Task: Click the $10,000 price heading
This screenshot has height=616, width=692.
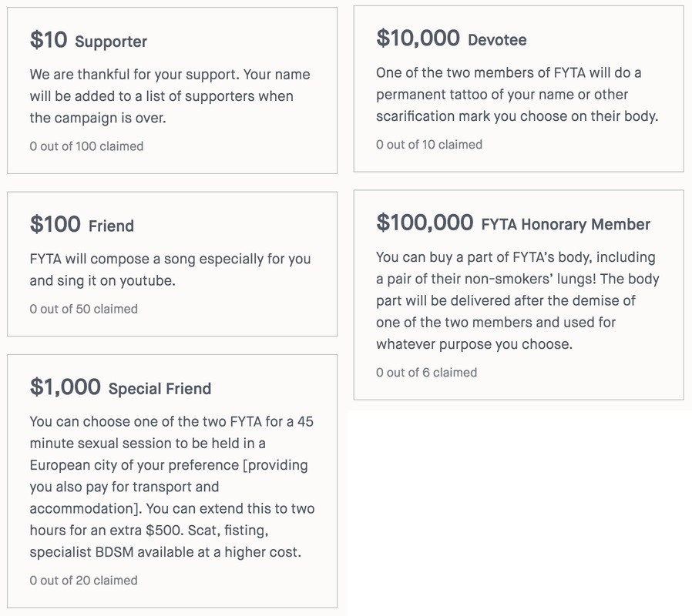Action: tap(418, 38)
